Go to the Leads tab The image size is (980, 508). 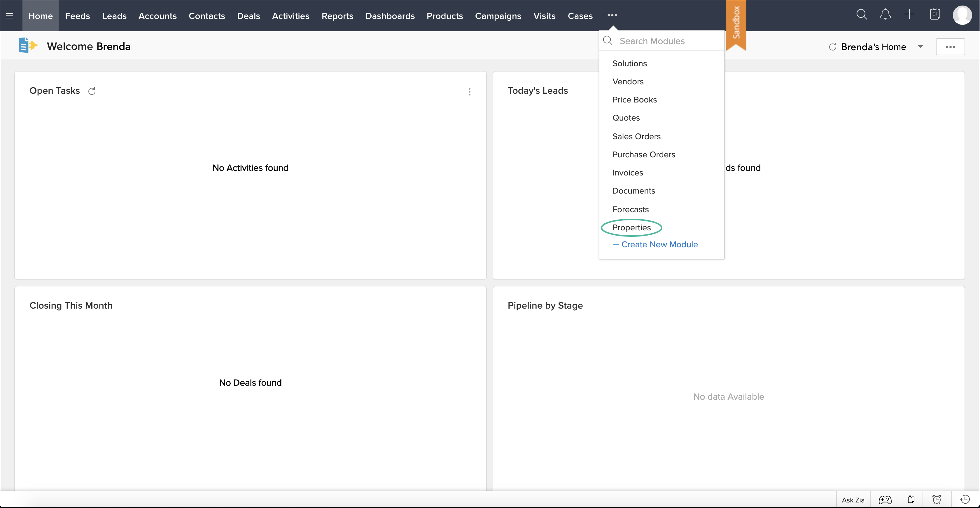pyautogui.click(x=114, y=16)
